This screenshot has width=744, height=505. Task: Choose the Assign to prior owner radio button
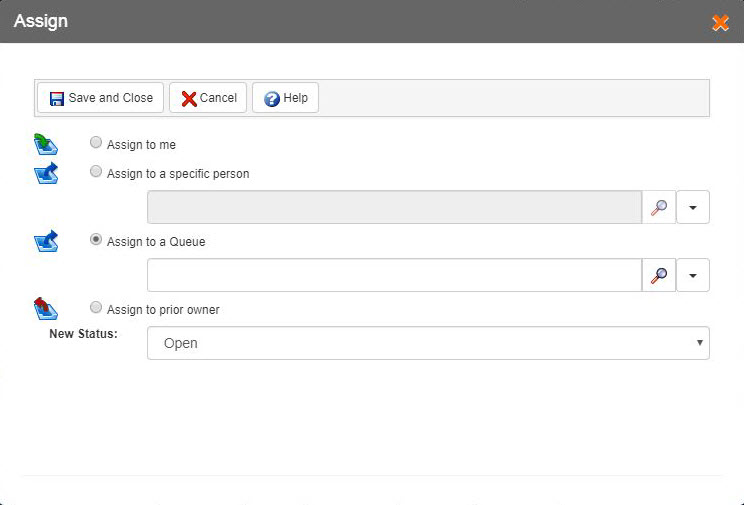coord(96,307)
